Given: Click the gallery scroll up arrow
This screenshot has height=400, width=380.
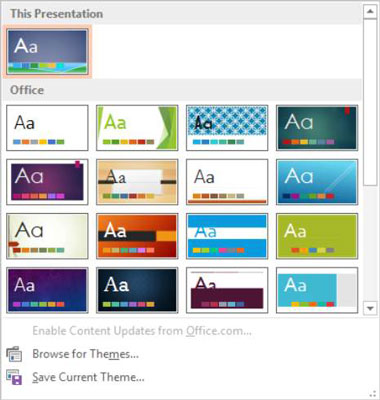Looking at the screenshot, I should click(x=370, y=12).
